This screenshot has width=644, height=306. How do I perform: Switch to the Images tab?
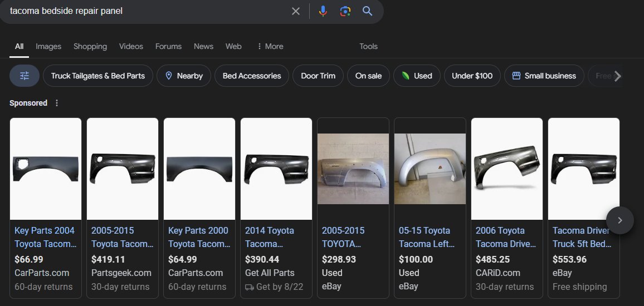[x=48, y=46]
